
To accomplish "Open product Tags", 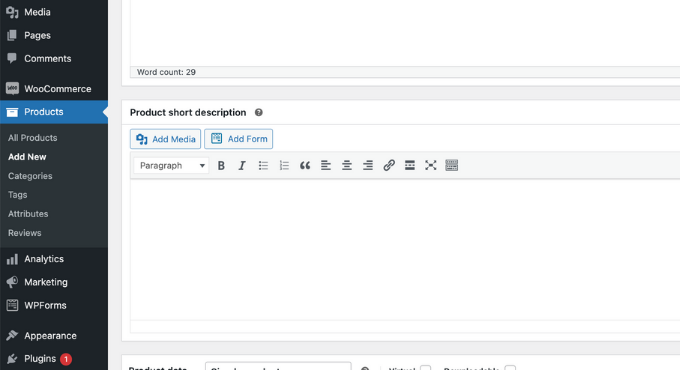I will [x=17, y=195].
